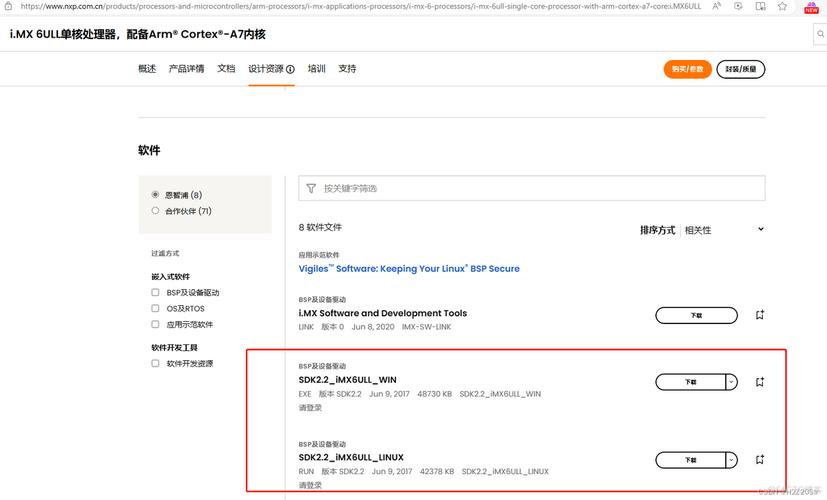This screenshot has height=500, width=827.
Task: Click the 嵌入式软件 filter heading
Action: (170, 276)
